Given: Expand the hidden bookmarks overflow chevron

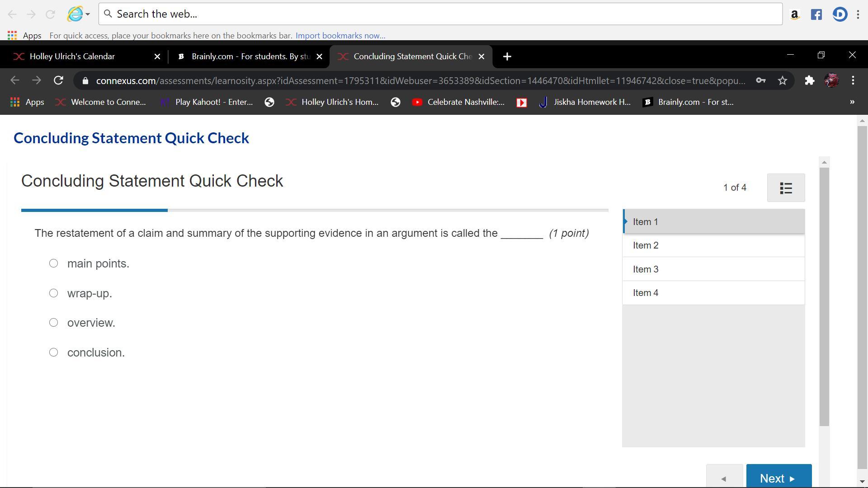Looking at the screenshot, I should click(852, 102).
